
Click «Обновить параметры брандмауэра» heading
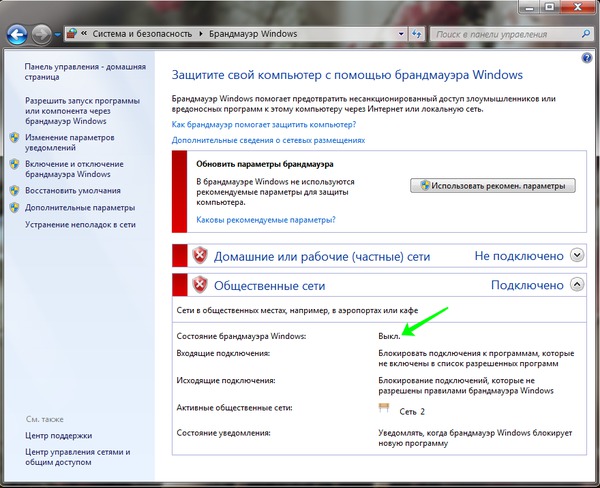pyautogui.click(x=265, y=164)
